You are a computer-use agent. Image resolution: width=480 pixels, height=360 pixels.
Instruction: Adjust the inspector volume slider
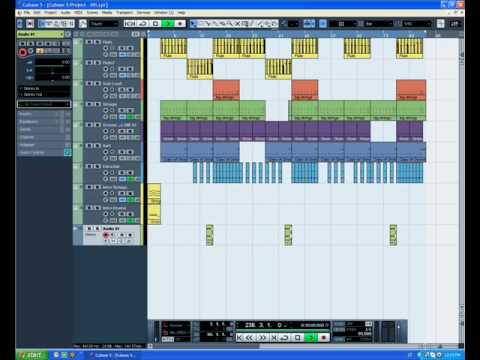click(53, 62)
